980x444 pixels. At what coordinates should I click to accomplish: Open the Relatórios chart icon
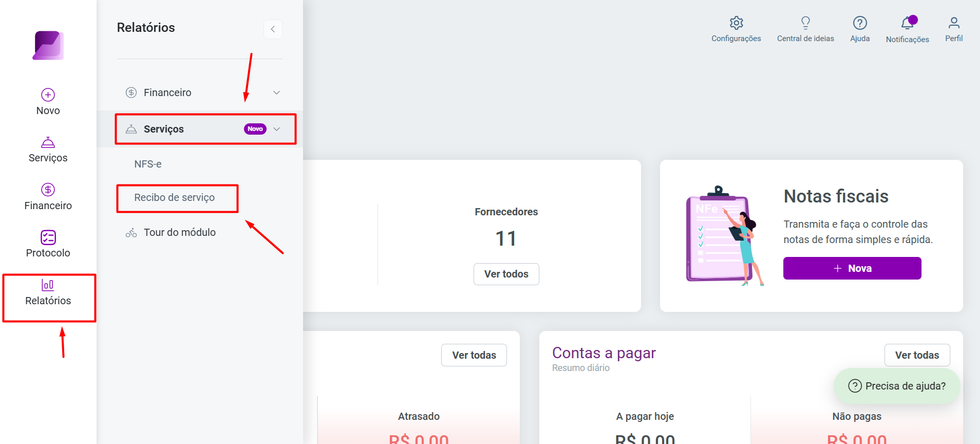[48, 285]
